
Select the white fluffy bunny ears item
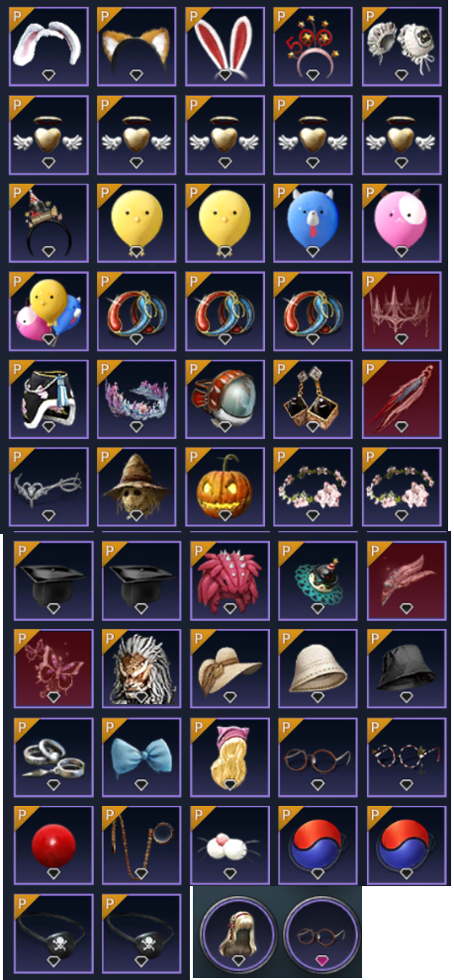pos(48,46)
